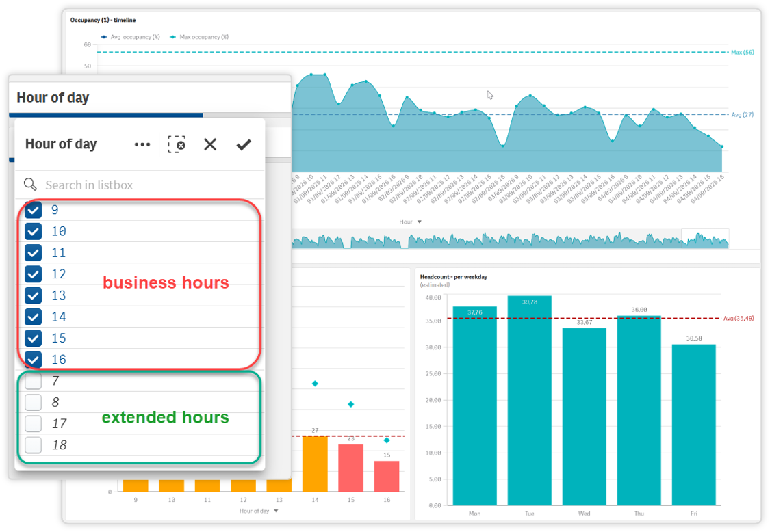Open the Hour dimension dropdown under timeline

point(410,222)
